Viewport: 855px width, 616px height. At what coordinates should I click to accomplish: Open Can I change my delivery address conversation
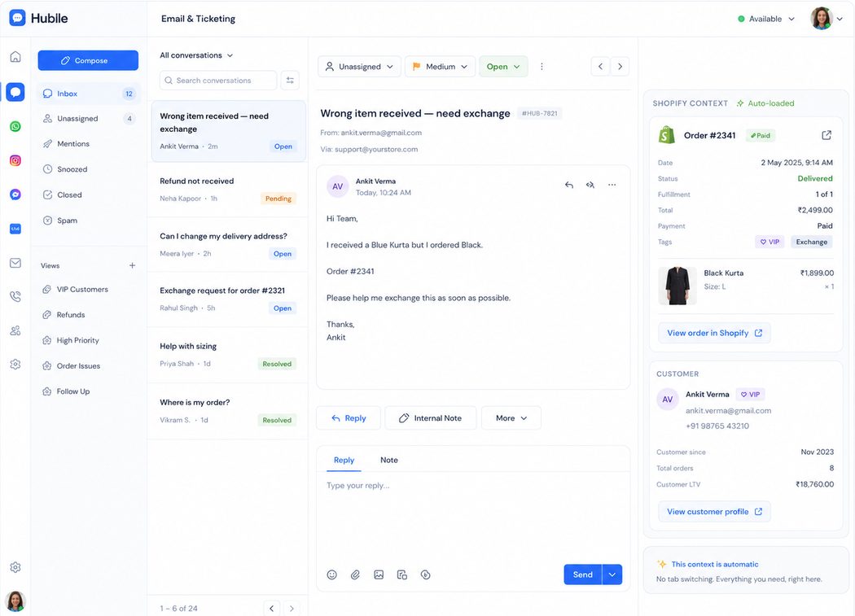click(x=229, y=245)
